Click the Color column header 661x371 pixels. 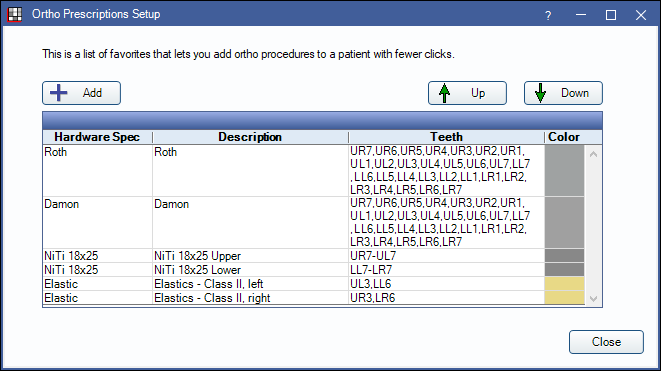tap(564, 137)
